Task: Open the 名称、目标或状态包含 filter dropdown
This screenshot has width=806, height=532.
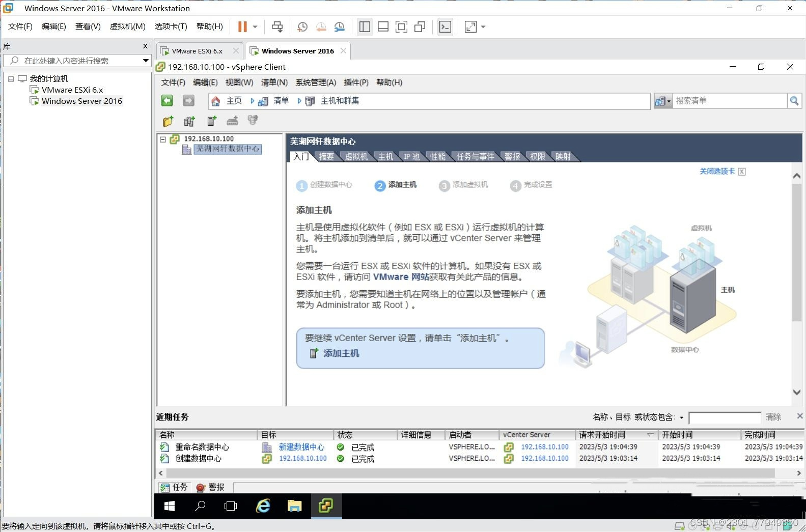Action: pyautogui.click(x=681, y=417)
